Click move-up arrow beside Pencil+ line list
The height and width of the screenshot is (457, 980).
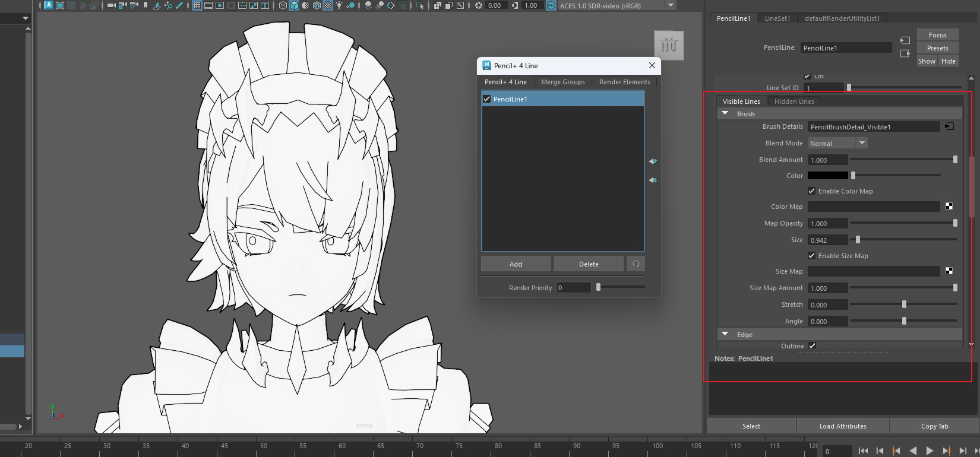(x=653, y=161)
